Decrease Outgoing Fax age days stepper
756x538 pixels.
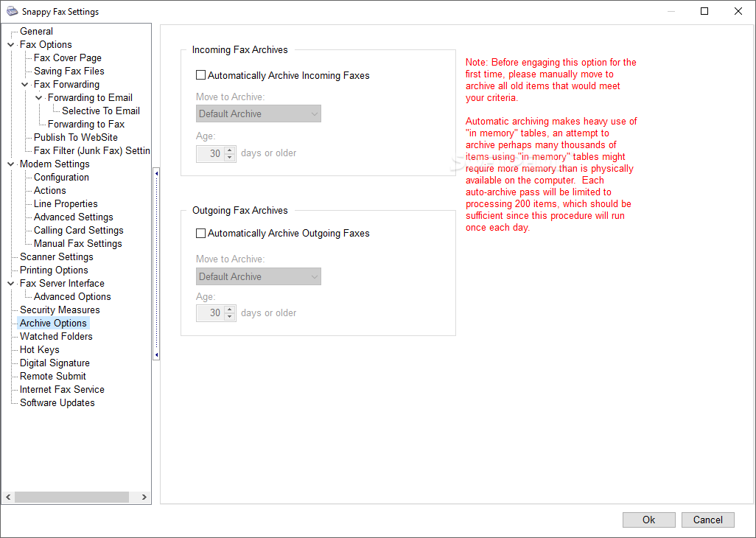click(x=230, y=317)
